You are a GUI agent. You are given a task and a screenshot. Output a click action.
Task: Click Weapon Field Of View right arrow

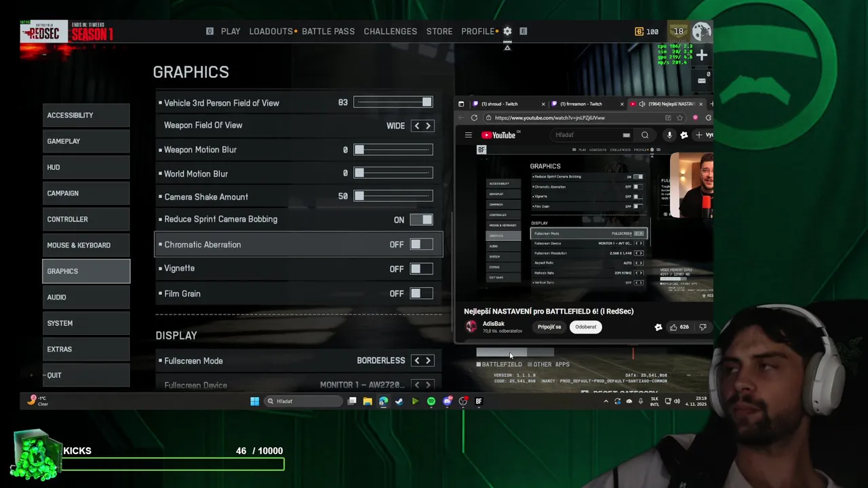click(x=428, y=125)
